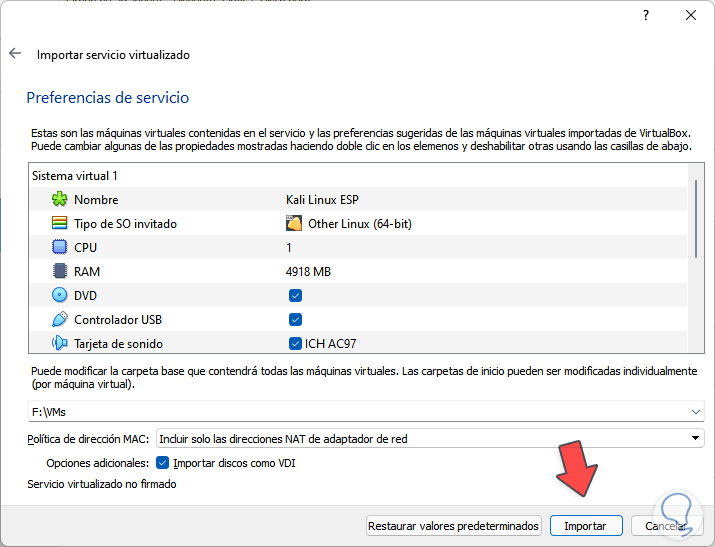Uncheck the Tarjeta de sonido checkbox
Viewport: 715px width, 547px height.
[x=295, y=343]
